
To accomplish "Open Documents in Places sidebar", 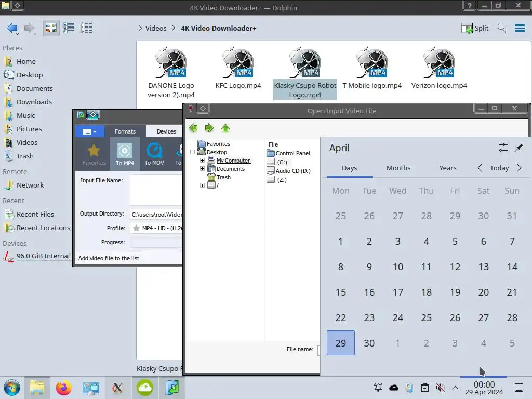I will (35, 88).
